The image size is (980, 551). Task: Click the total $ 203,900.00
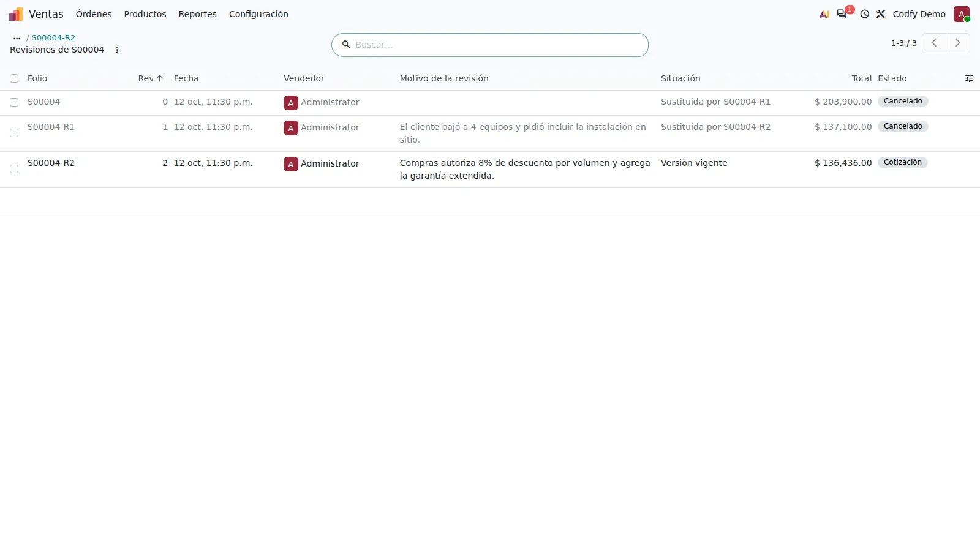843,102
